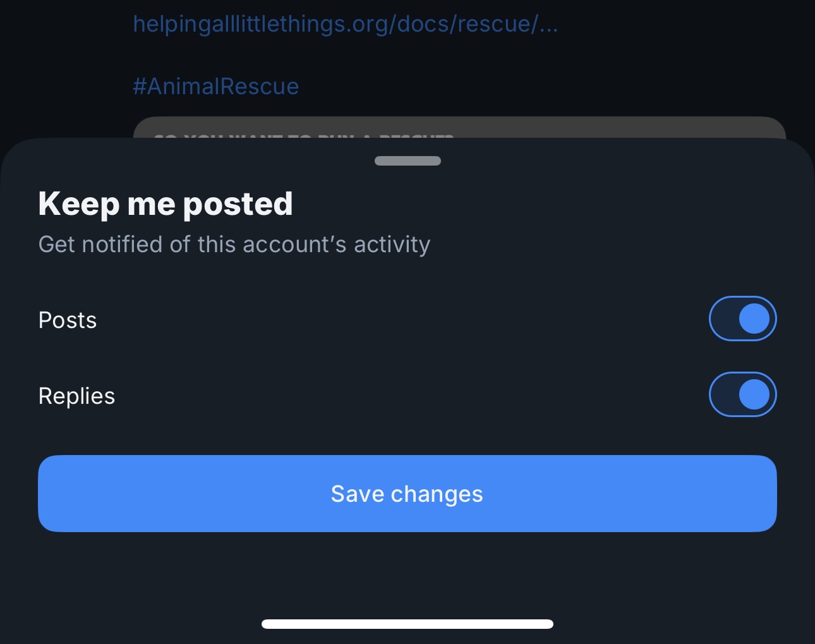Tap the Save changes button
This screenshot has width=815, height=644.
[x=407, y=494]
